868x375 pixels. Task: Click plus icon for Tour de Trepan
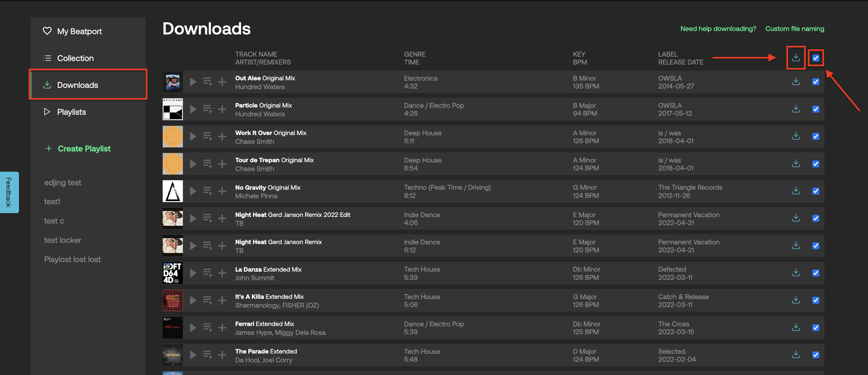tap(222, 164)
